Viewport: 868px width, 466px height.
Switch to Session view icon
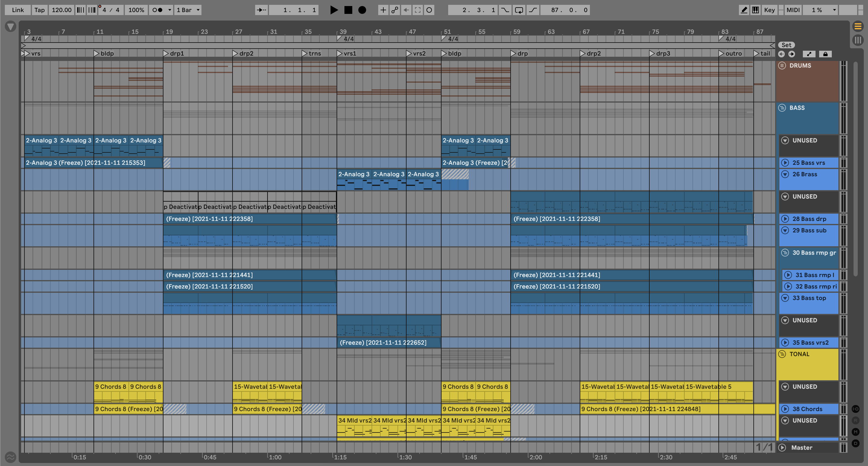click(858, 40)
